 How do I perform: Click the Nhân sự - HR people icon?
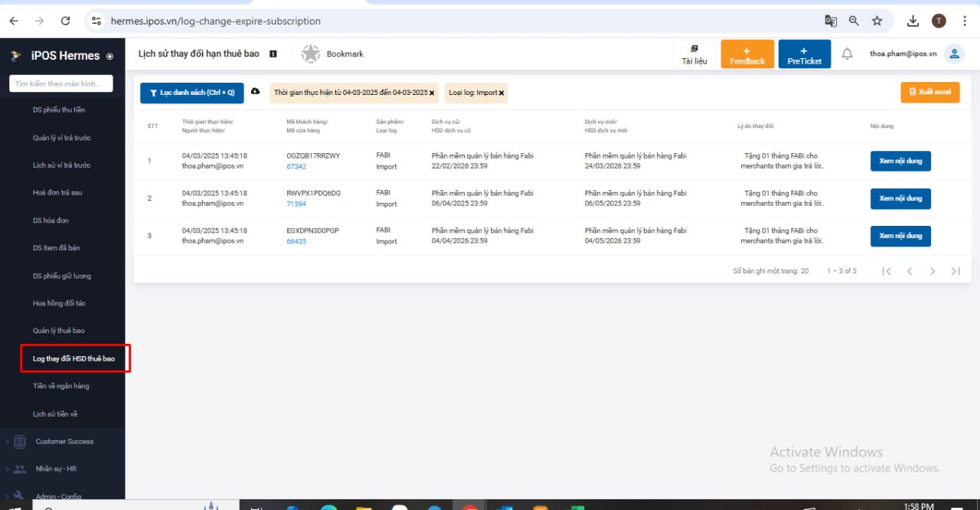(x=20, y=469)
